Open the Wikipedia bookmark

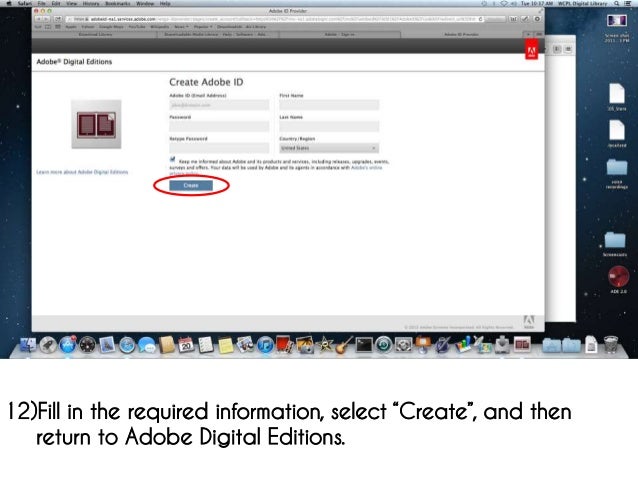[x=160, y=27]
